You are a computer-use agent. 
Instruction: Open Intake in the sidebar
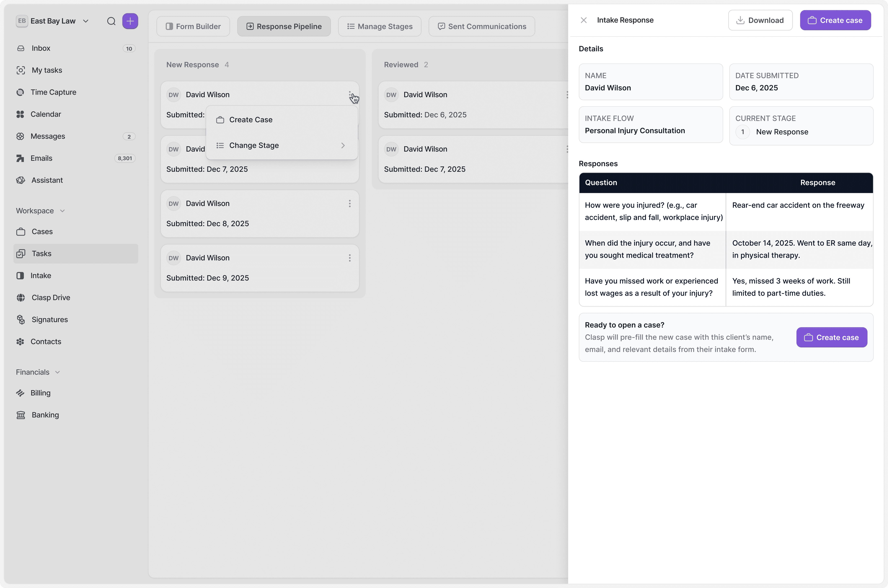(x=75, y=276)
